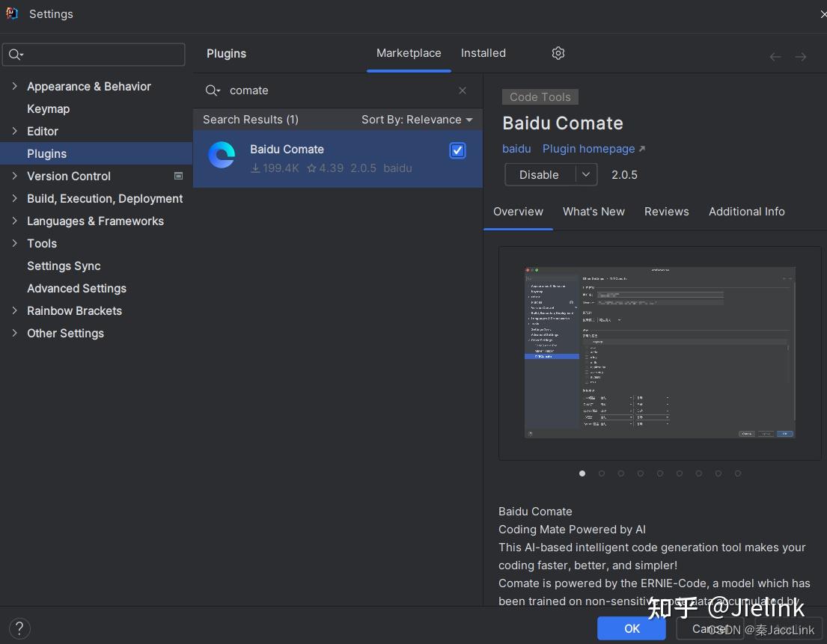This screenshot has height=644, width=827.
Task: Expand the Appearance & Behavior section
Action: click(14, 86)
